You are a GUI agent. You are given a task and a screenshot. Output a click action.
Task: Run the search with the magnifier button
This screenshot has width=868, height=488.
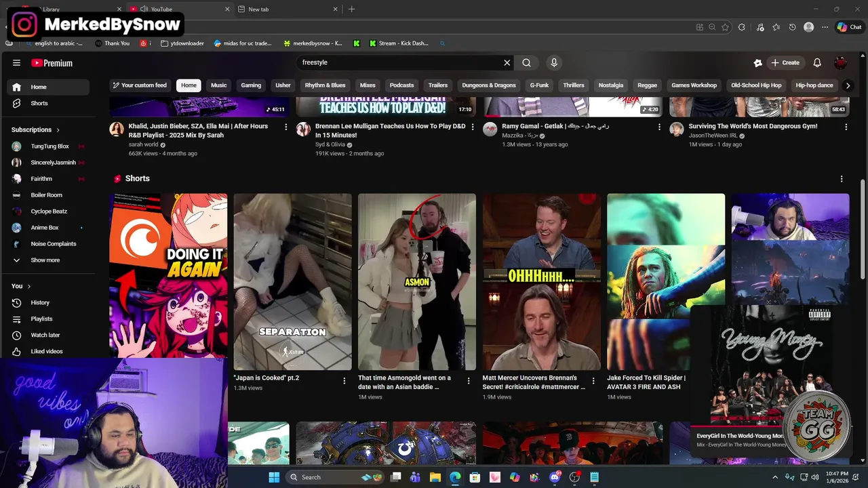tap(526, 62)
